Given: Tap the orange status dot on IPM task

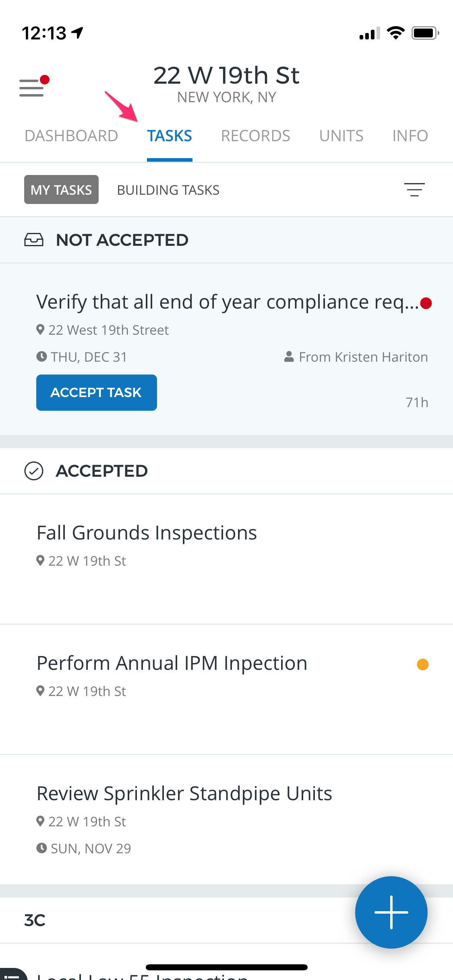Looking at the screenshot, I should pos(422,664).
